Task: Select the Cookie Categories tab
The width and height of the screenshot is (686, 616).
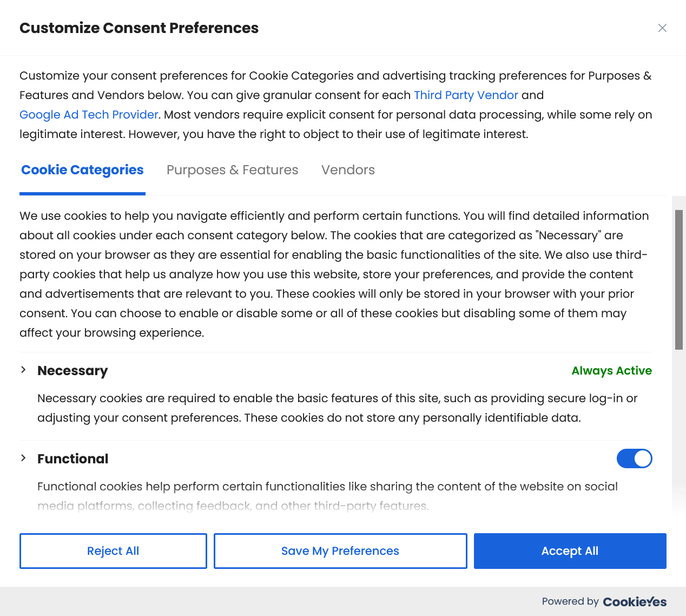Action: tap(82, 170)
